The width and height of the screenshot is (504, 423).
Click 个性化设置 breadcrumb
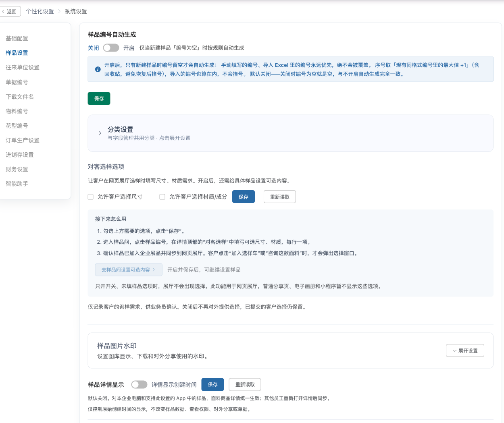pyautogui.click(x=40, y=11)
